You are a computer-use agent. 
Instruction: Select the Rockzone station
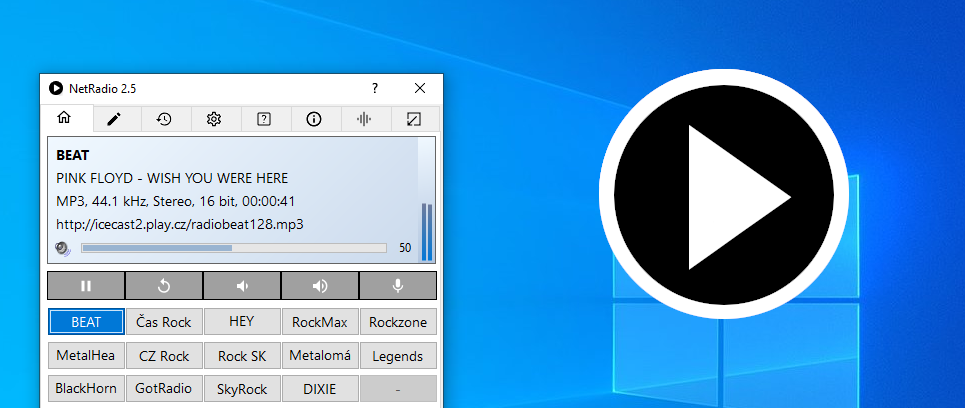(398, 322)
